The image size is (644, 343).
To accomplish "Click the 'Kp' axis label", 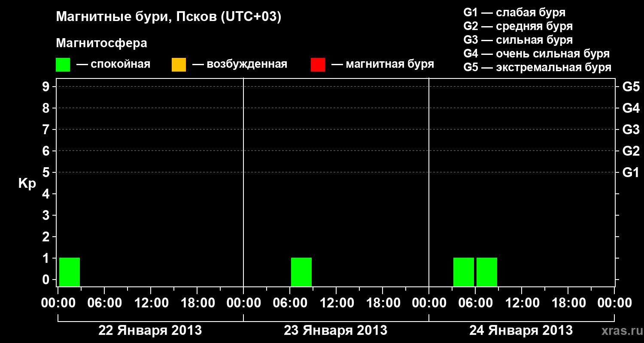I will pyautogui.click(x=27, y=184).
